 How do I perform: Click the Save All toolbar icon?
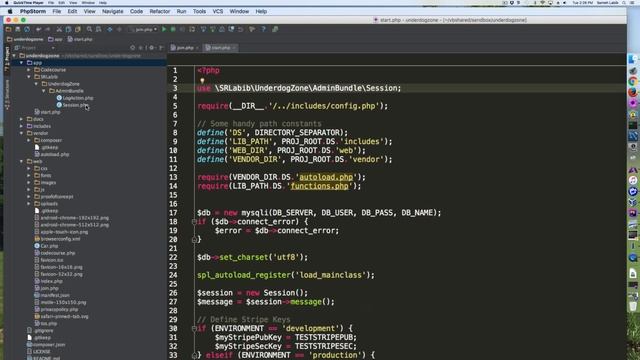[x=18, y=29]
